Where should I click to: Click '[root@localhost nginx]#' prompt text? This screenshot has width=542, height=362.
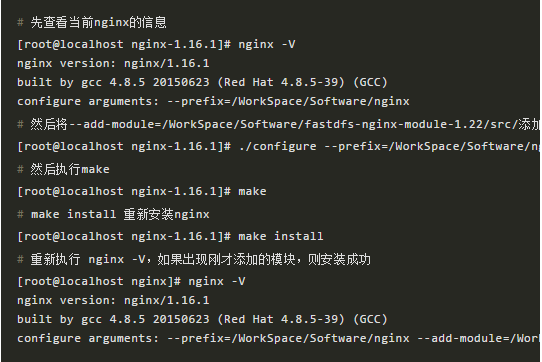pos(99,281)
